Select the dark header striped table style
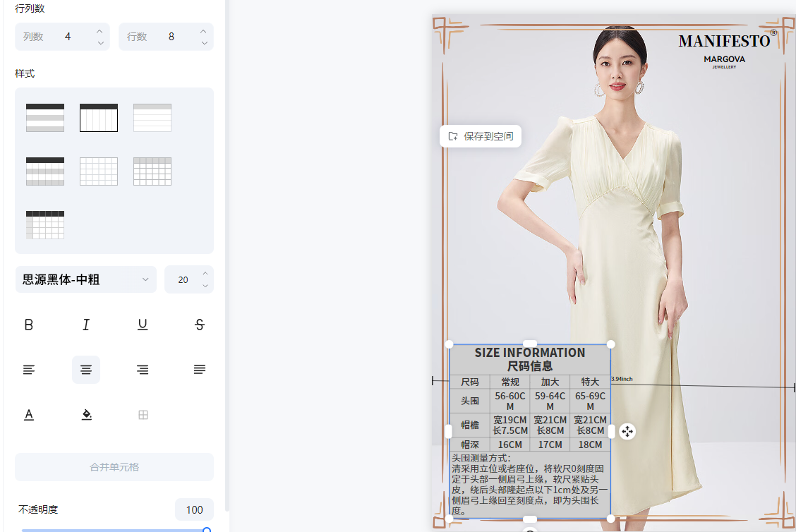This screenshot has height=532, width=796. (x=45, y=118)
